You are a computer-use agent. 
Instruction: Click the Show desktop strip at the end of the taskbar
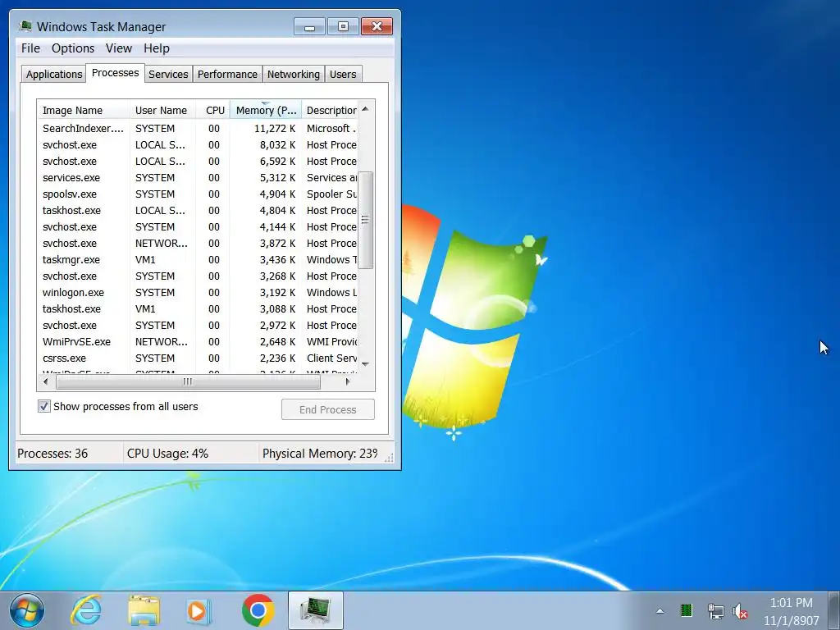[834, 610]
